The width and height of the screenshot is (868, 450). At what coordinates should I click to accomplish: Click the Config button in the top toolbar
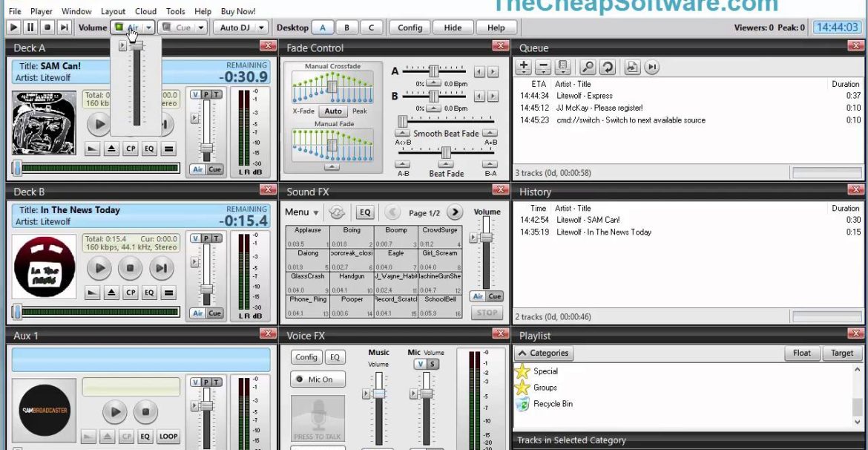point(410,27)
